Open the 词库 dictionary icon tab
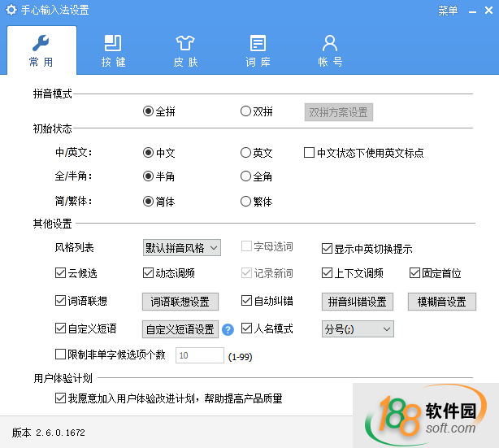The height and width of the screenshot is (448, 499). click(258, 43)
